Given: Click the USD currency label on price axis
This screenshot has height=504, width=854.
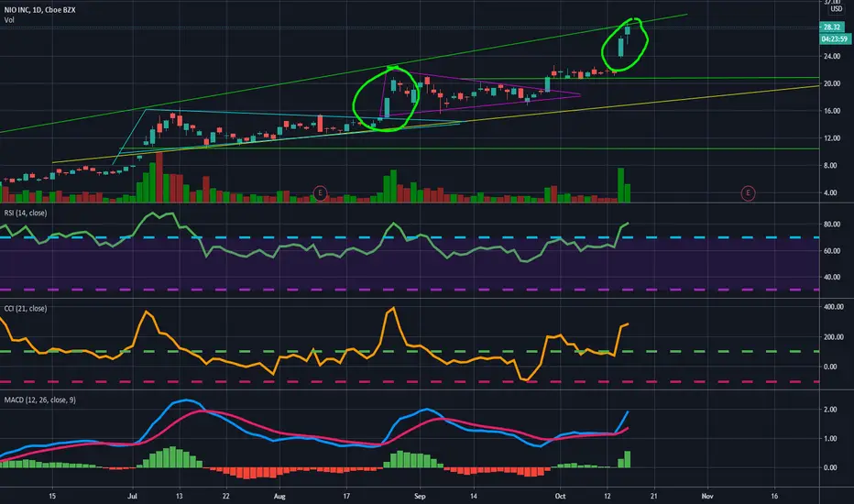Looking at the screenshot, I should pyautogui.click(x=836, y=9).
